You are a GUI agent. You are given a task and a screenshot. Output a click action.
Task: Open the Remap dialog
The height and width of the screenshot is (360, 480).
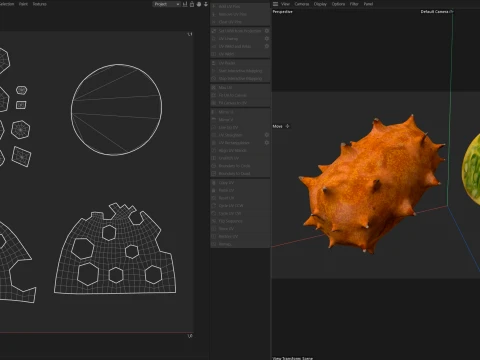click(240, 244)
